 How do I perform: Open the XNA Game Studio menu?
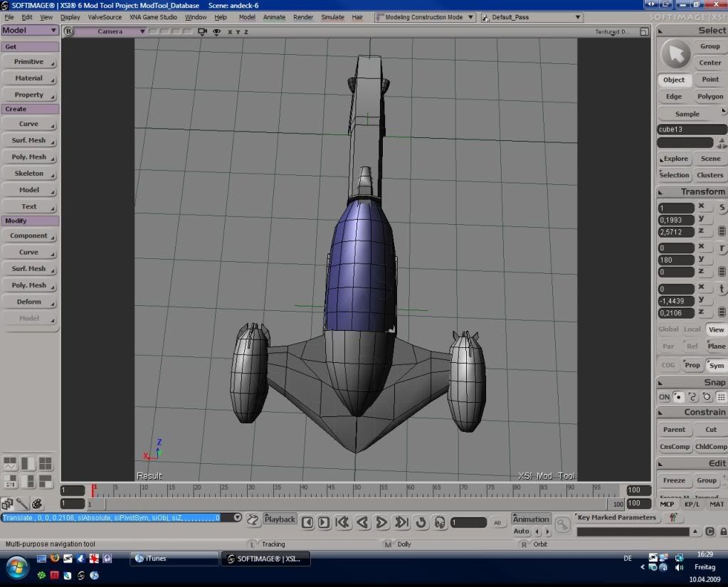153,17
